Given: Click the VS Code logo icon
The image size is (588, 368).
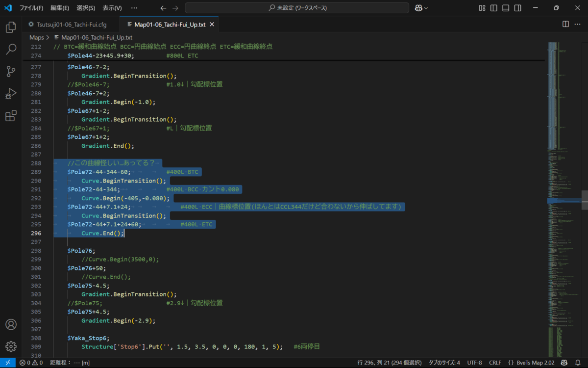Looking at the screenshot, I should [x=8, y=8].
